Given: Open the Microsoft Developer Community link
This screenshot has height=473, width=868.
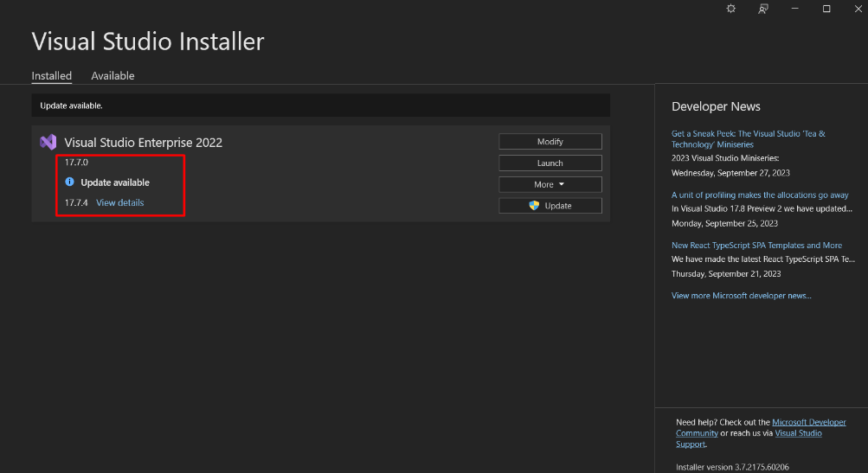Looking at the screenshot, I should [x=809, y=422].
